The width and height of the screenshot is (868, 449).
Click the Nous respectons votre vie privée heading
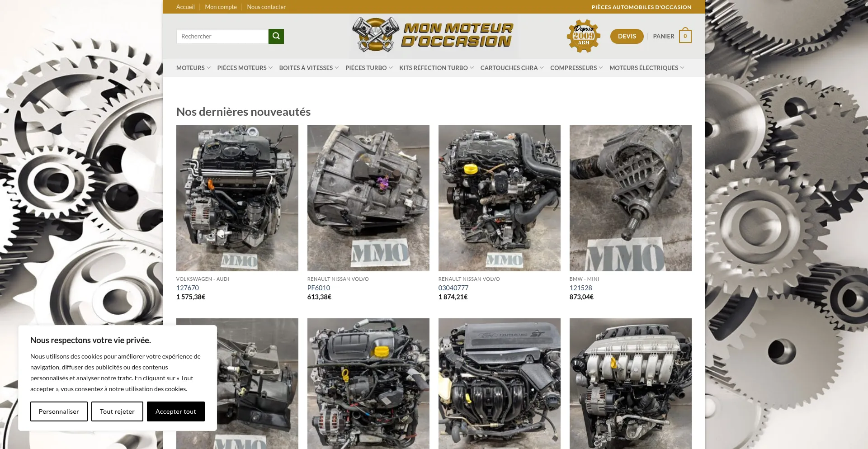(90, 340)
